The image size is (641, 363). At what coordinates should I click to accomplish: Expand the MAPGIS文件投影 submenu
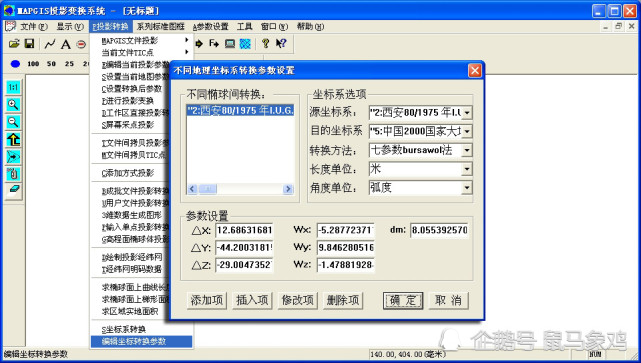[x=141, y=40]
